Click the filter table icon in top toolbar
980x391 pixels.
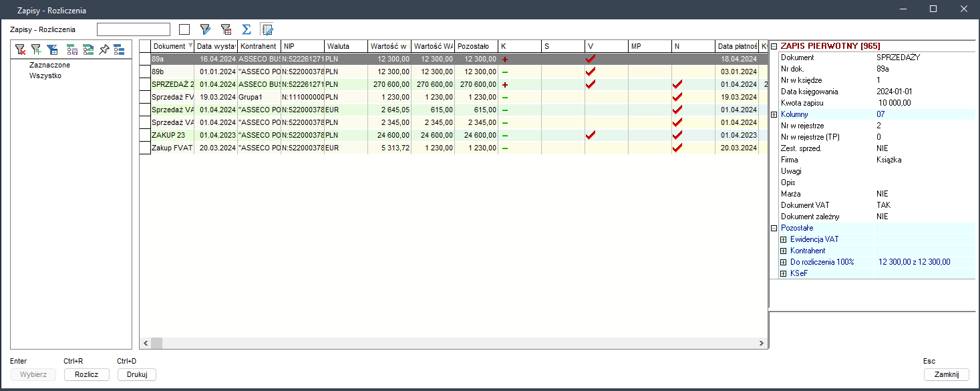pos(226,29)
